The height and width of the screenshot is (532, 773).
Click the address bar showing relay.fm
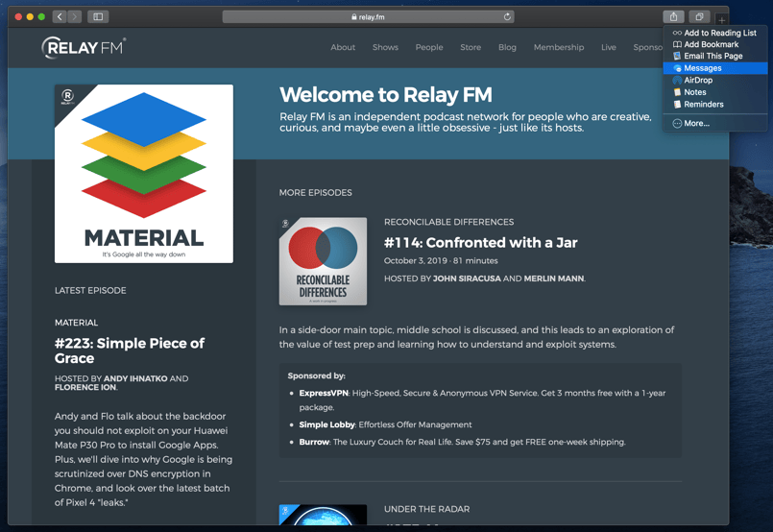pyautogui.click(x=368, y=16)
